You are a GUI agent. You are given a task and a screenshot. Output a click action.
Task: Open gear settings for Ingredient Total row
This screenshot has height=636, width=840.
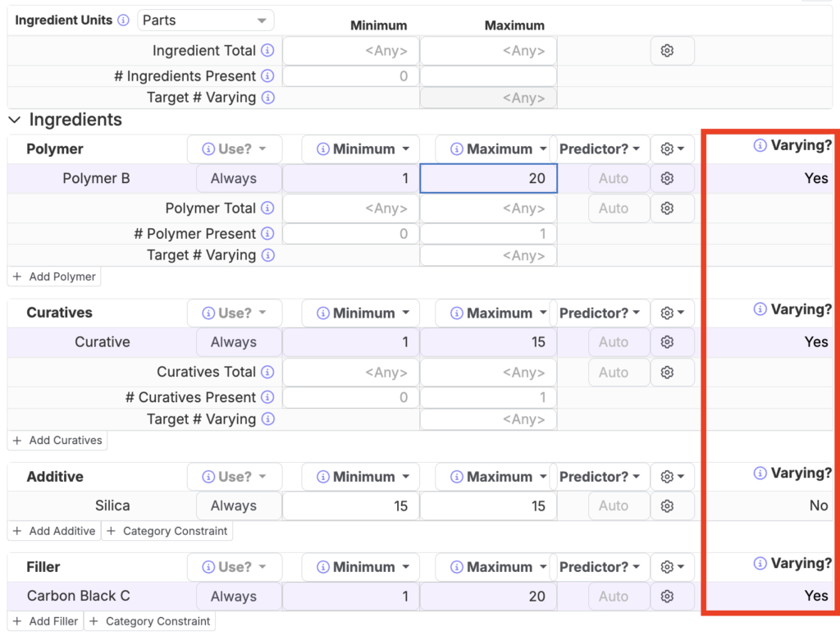667,51
